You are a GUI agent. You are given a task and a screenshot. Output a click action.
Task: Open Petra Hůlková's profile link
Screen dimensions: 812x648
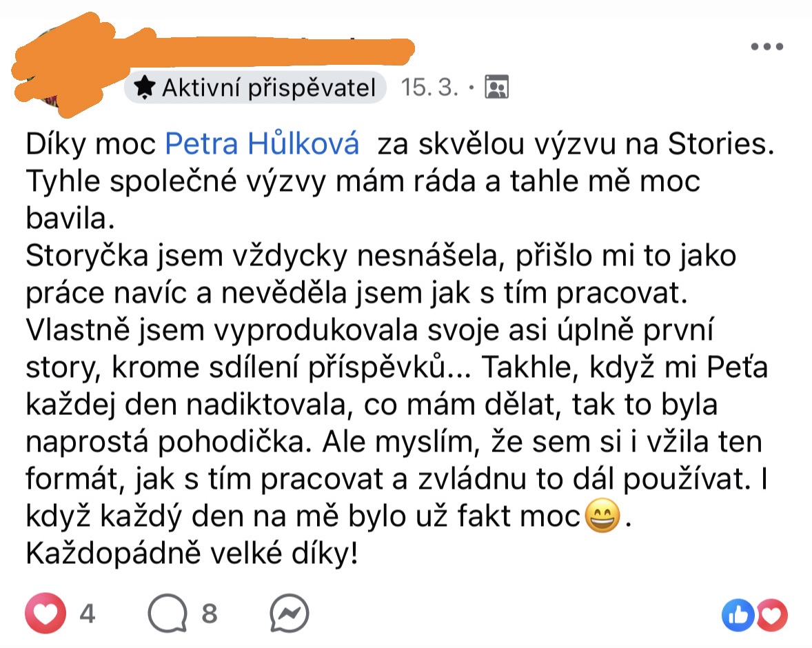(x=263, y=145)
